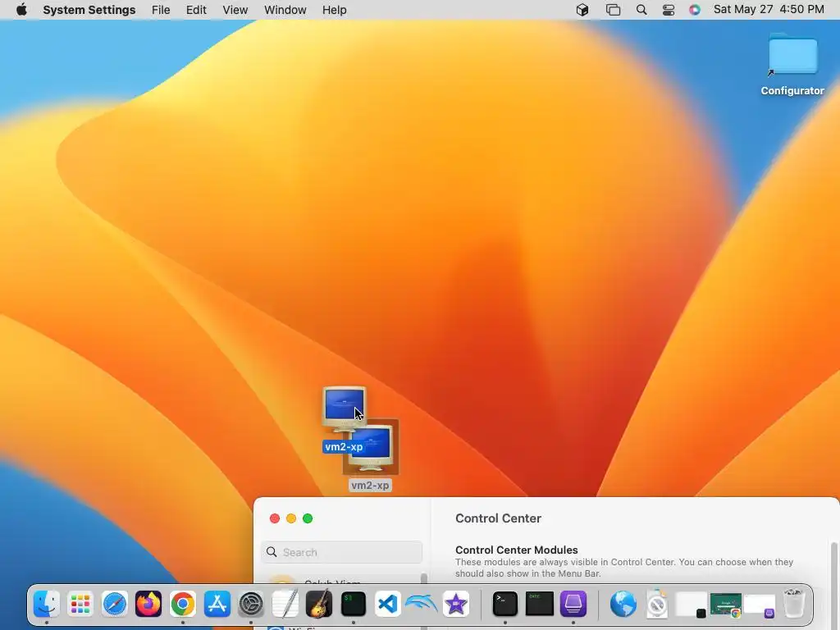The height and width of the screenshot is (630, 840).
Task: Zoom System Settings with green button
Action: pos(308,518)
